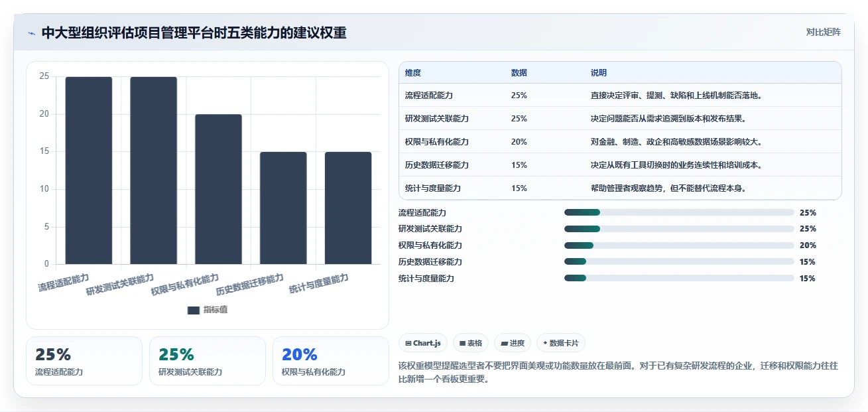
Task: Toggle the 指标值 legend swatch
Action: [194, 310]
